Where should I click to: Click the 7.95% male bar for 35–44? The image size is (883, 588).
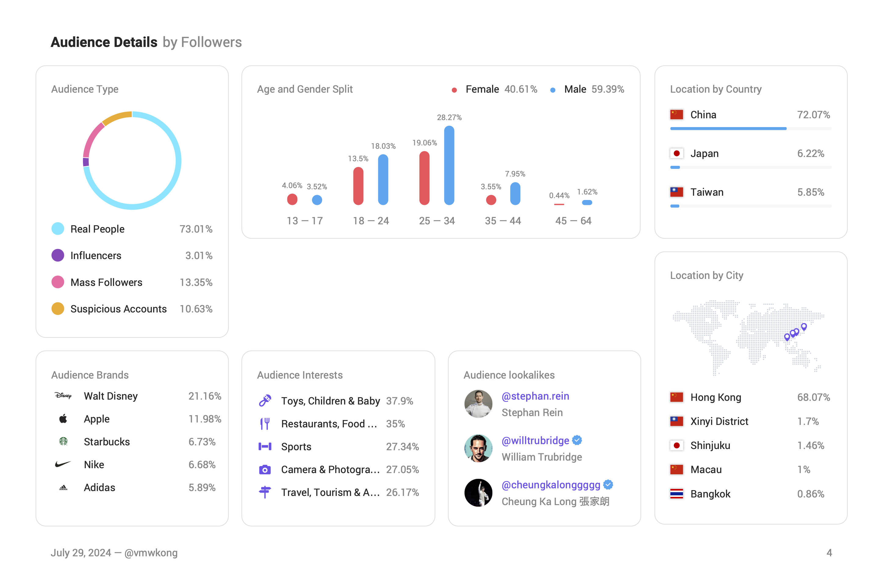(515, 194)
